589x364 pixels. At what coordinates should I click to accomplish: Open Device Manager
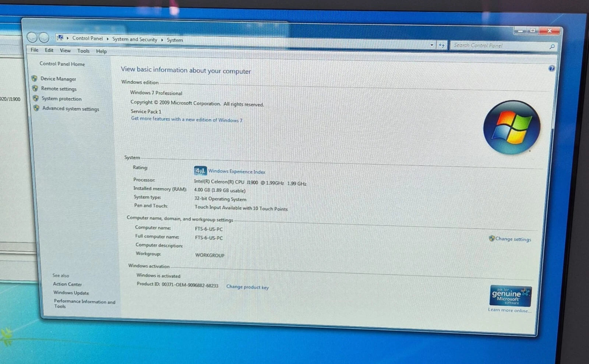click(x=58, y=79)
